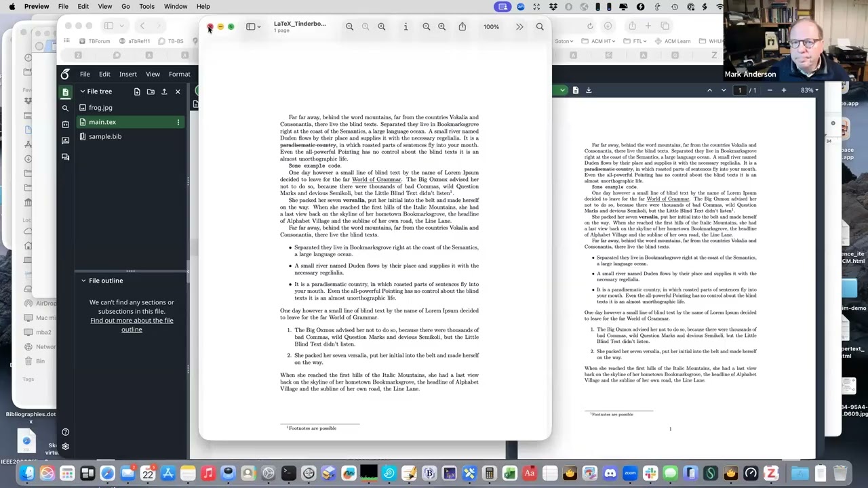868x488 pixels.
Task: Open the FTL bookmarks folder
Action: point(635,41)
